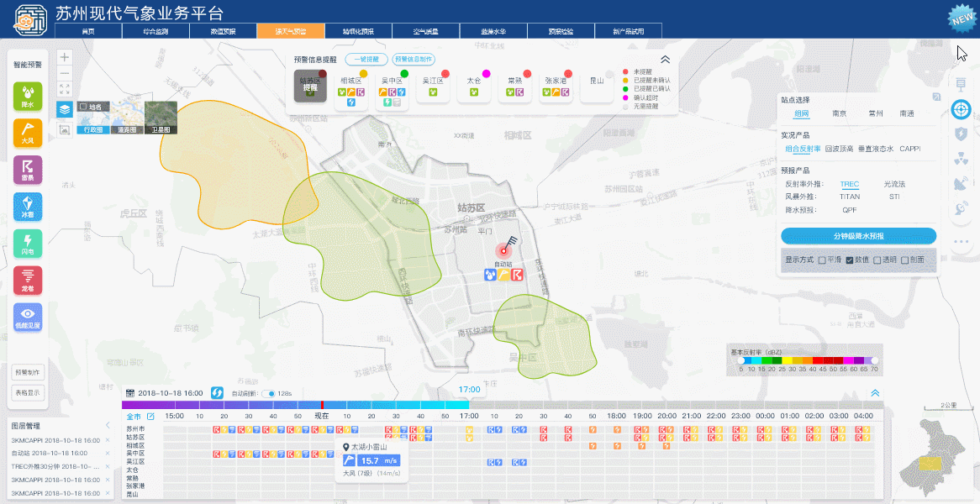The image size is (980, 504).
Task: Click the lightning shield icon in right toolbar
Action: [961, 133]
